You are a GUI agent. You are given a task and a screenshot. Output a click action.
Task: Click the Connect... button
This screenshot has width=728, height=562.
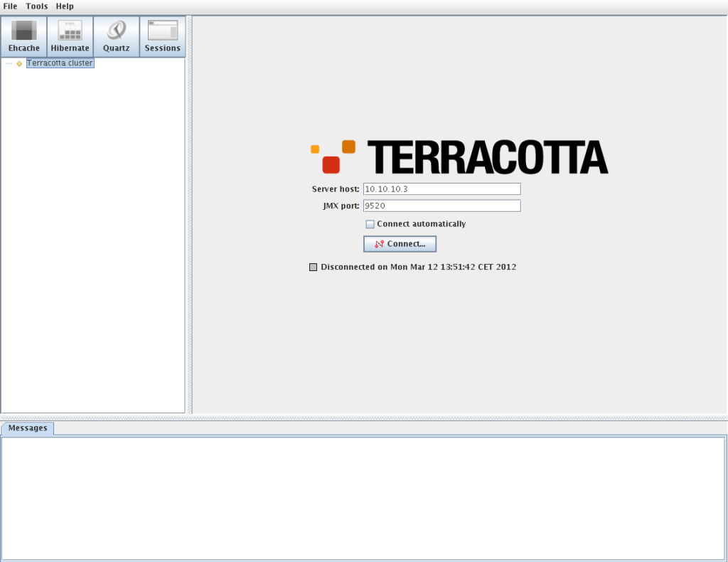tap(400, 244)
